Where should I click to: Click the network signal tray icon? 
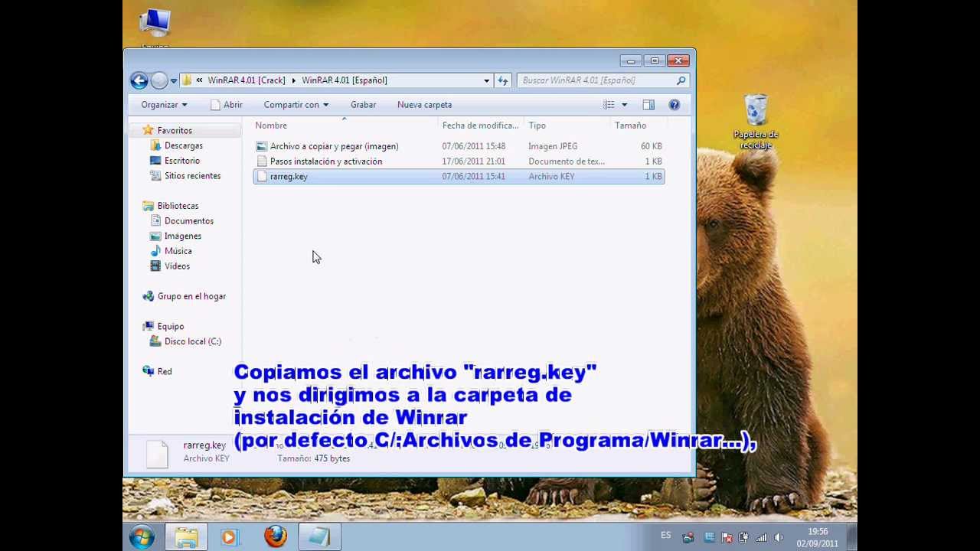click(x=761, y=538)
